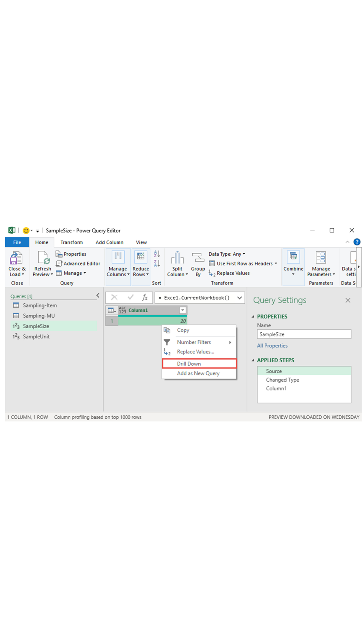Expand the formula bar dropdown arrow
This screenshot has width=362, height=644.
click(x=239, y=298)
